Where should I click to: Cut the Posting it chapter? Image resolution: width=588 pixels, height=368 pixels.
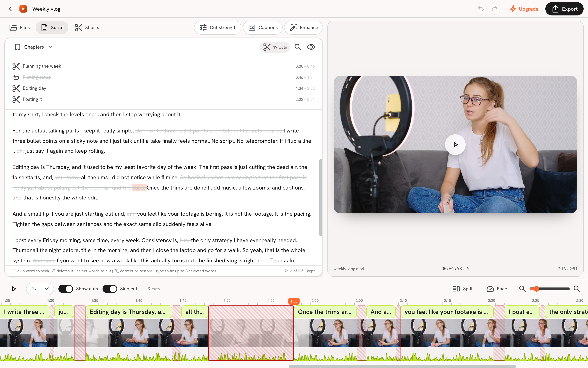pos(16,99)
